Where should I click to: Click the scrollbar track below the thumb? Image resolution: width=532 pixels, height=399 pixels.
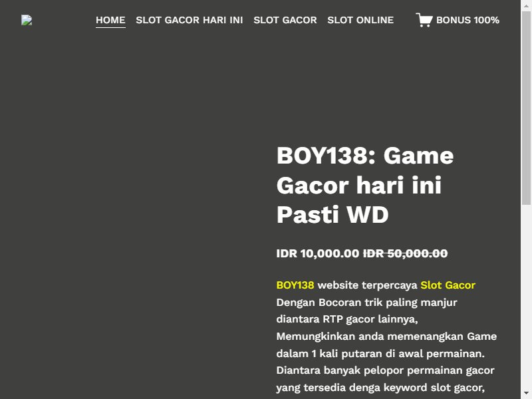(x=526, y=295)
